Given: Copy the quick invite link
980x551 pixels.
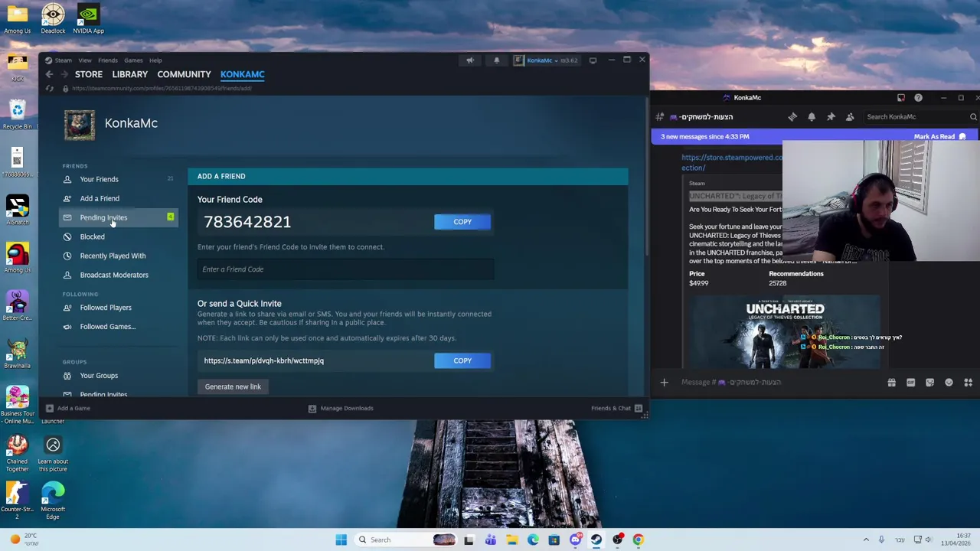Looking at the screenshot, I should pyautogui.click(x=462, y=360).
